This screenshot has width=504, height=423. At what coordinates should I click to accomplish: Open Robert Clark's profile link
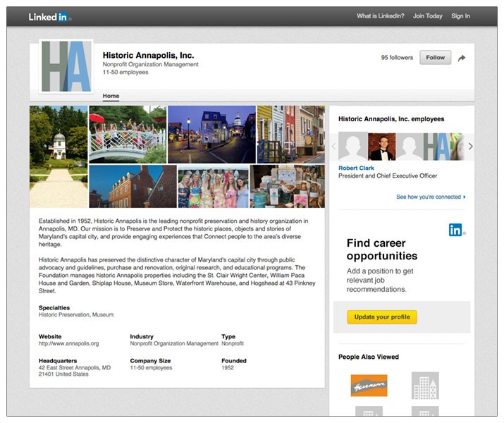[x=356, y=168]
